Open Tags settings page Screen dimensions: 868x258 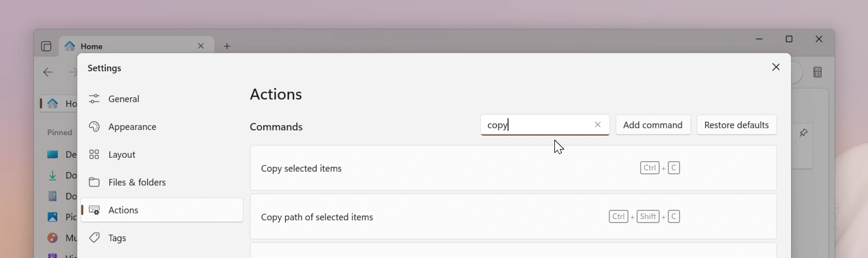117,238
